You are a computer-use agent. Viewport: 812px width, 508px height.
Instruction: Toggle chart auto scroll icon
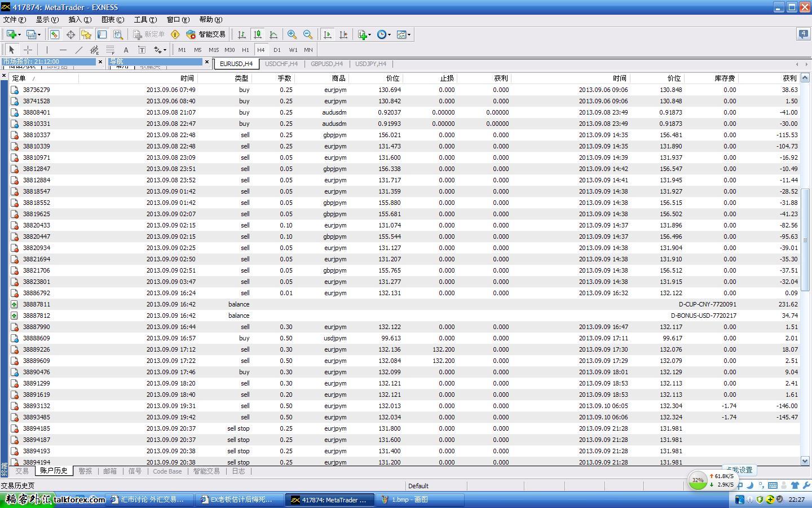tap(327, 34)
